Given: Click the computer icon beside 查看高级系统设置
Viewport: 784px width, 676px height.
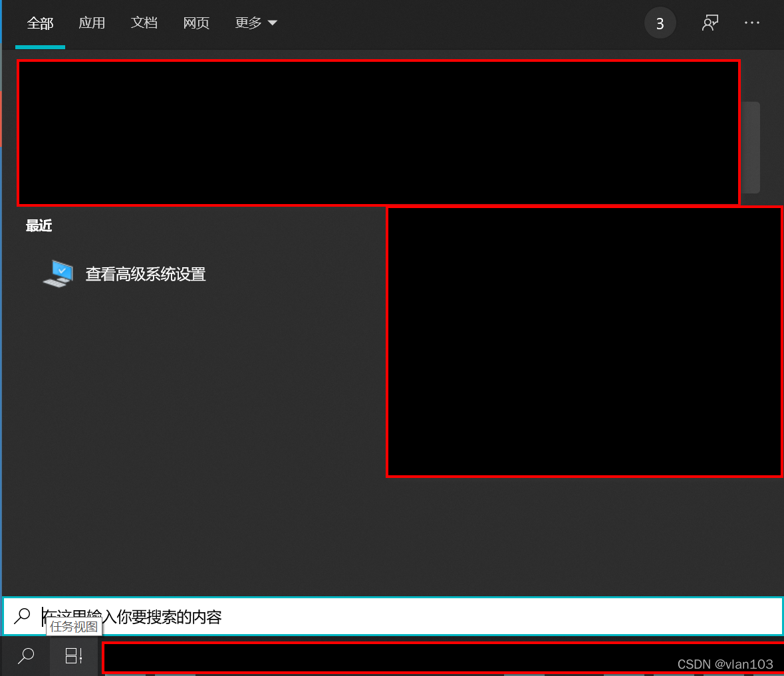Looking at the screenshot, I should pos(59,273).
